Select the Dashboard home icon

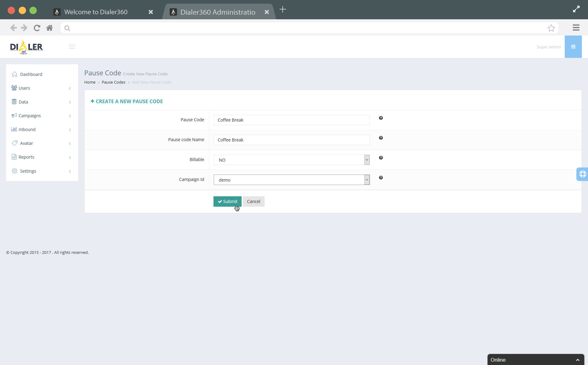pos(14,74)
